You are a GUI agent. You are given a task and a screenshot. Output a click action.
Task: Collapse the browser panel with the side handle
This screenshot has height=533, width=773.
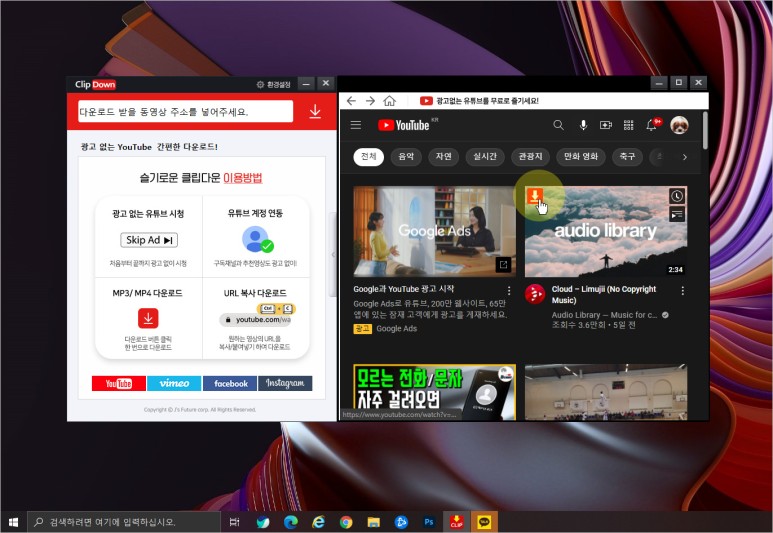333,255
